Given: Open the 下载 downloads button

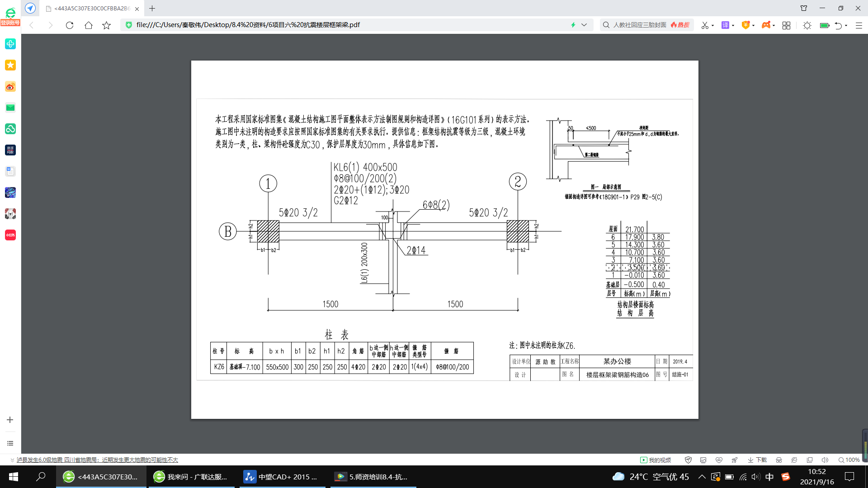Looking at the screenshot, I should coord(757,460).
